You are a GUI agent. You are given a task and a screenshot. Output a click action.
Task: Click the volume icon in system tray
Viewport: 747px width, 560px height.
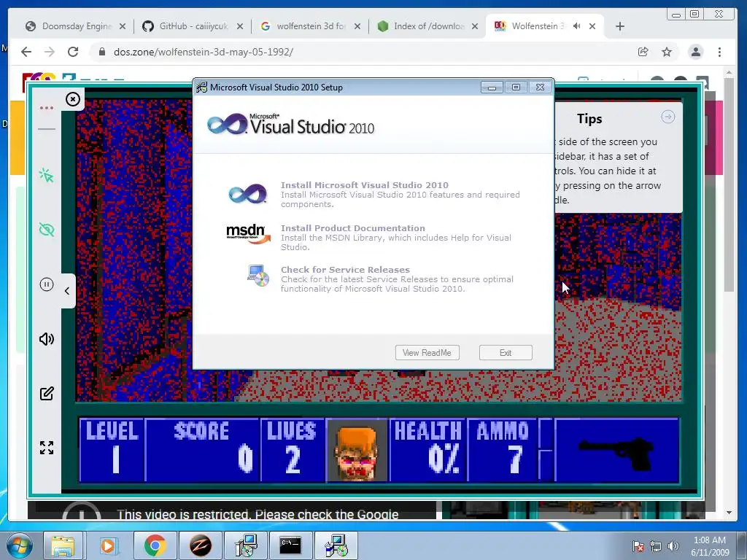pos(673,546)
